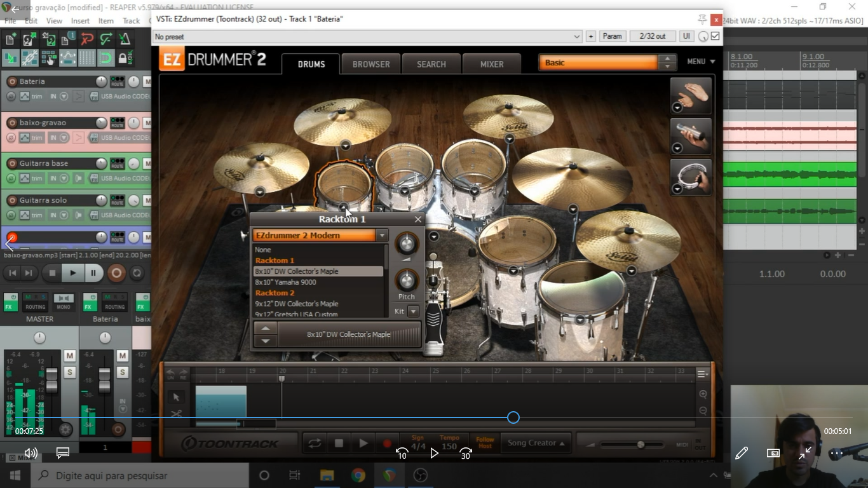Toggle Bateria solo S button in mixer
Screen dimensions: 868x488
coord(123,372)
